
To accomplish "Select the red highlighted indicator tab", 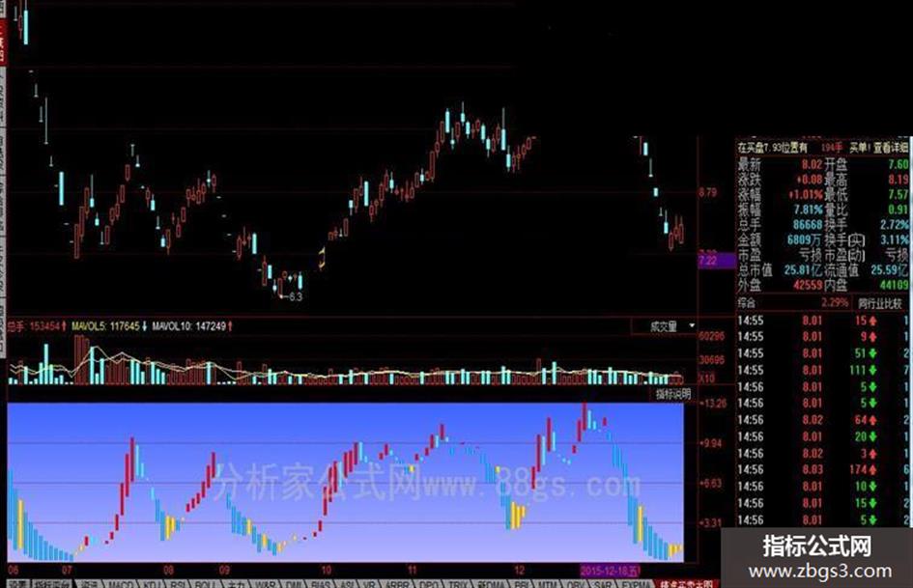I will point(686,583).
